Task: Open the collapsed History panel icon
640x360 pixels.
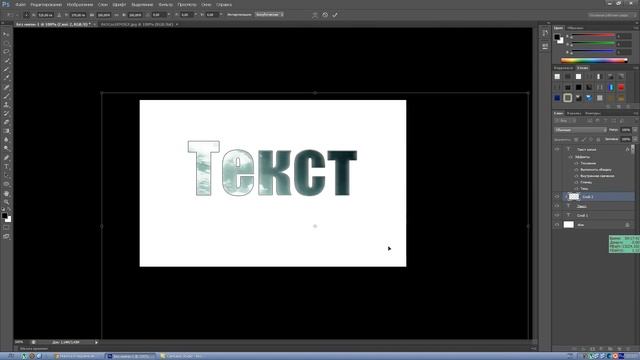Action: [545, 33]
